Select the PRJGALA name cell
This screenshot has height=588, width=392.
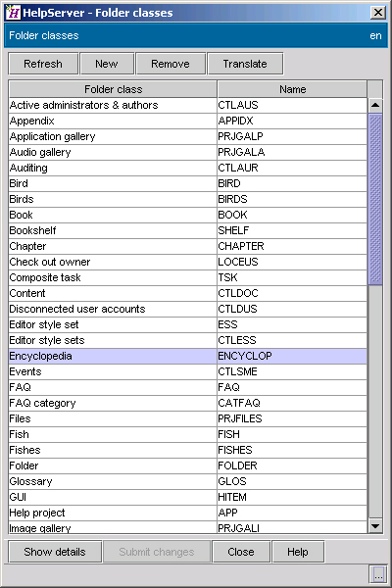pyautogui.click(x=292, y=152)
